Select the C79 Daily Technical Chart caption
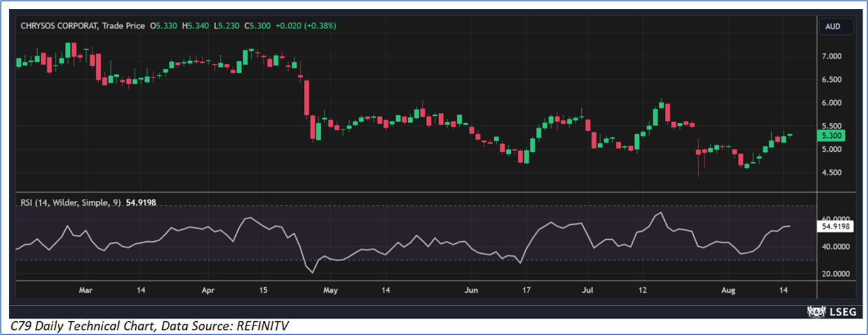 point(150,326)
